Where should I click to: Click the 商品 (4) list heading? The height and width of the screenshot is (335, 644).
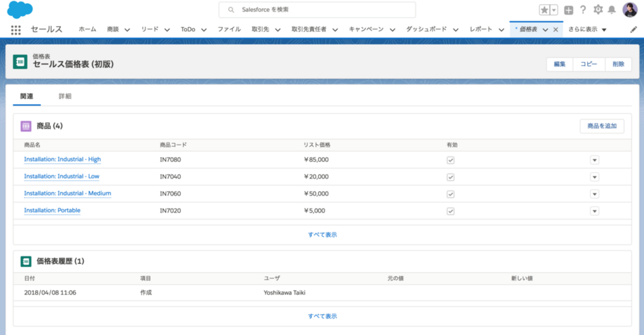50,126
